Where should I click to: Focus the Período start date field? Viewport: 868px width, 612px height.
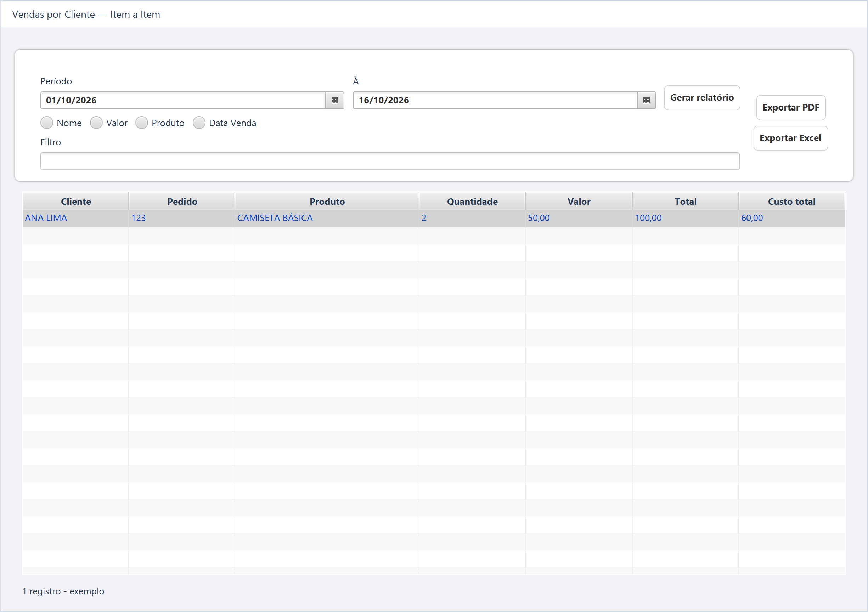pos(183,100)
